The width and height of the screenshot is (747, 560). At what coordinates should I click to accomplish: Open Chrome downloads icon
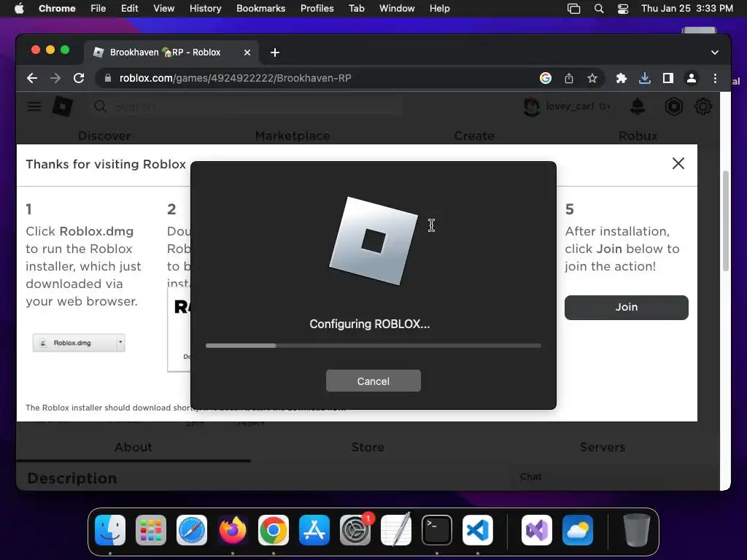(645, 78)
